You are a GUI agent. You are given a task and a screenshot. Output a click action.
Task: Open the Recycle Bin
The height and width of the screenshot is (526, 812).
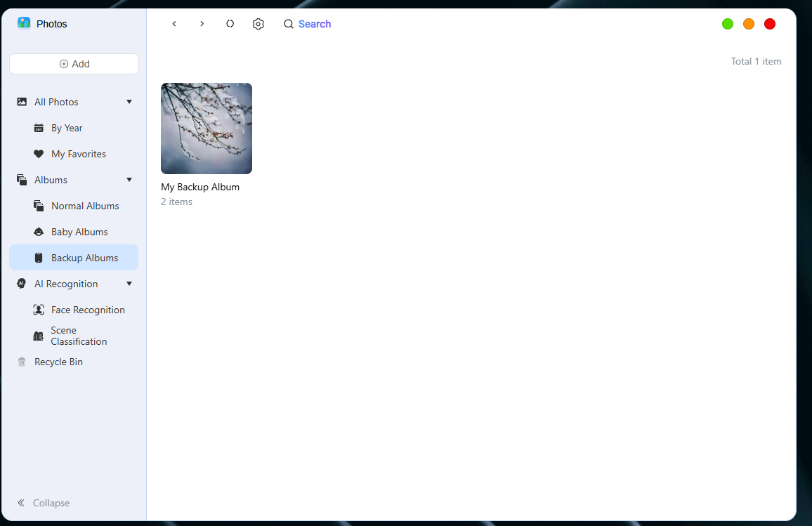pyautogui.click(x=58, y=362)
